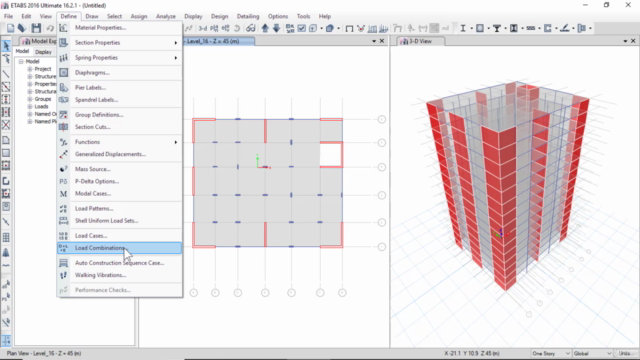Open the Assign menu
Screen dimensions: 640x360
click(x=139, y=16)
